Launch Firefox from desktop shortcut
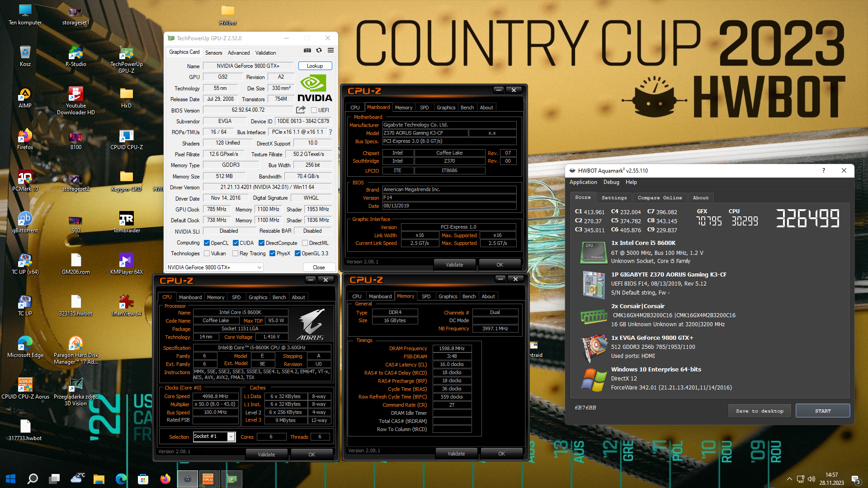The image size is (868, 488). coord(25,140)
